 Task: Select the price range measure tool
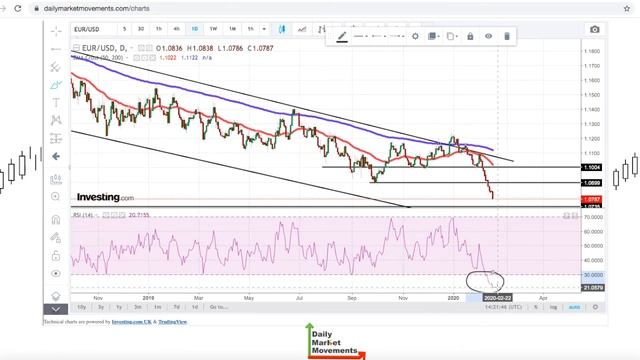(56, 179)
